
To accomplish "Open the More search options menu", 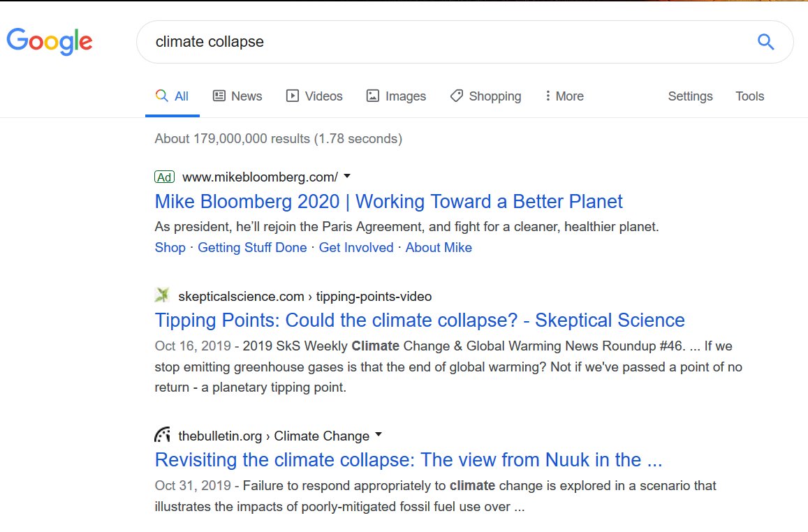I will (x=564, y=96).
